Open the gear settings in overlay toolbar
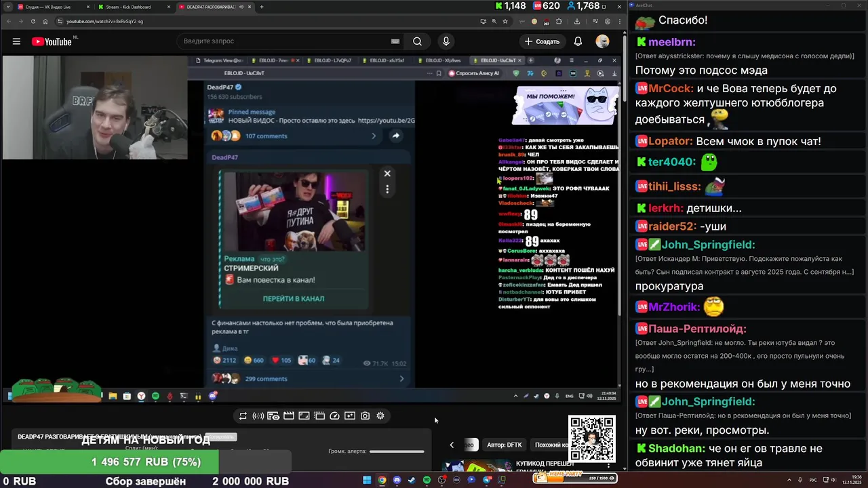 (380, 415)
